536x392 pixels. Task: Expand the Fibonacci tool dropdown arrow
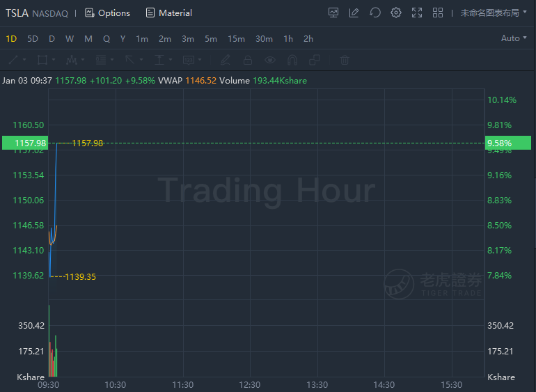coord(112,60)
